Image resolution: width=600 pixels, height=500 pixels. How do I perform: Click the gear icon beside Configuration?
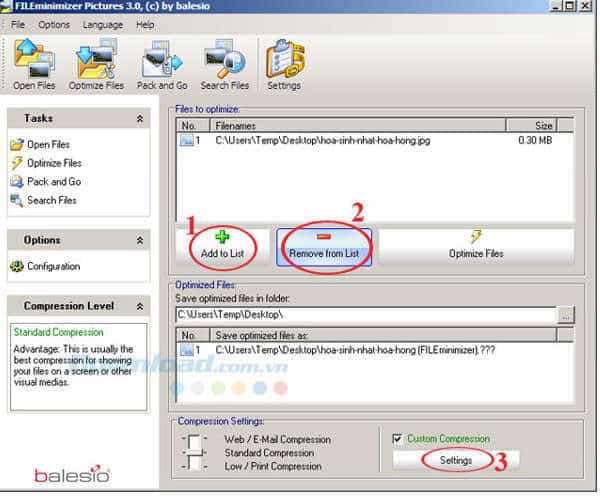pos(17,267)
